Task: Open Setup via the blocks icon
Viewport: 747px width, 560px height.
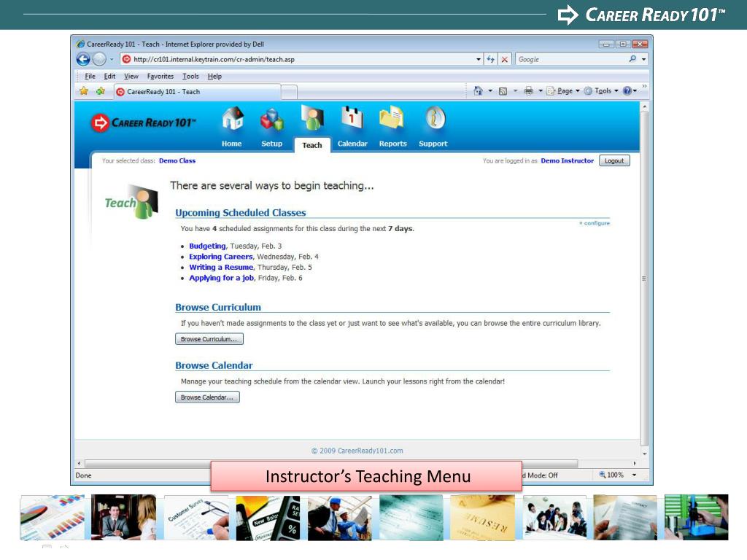Action: tap(272, 119)
